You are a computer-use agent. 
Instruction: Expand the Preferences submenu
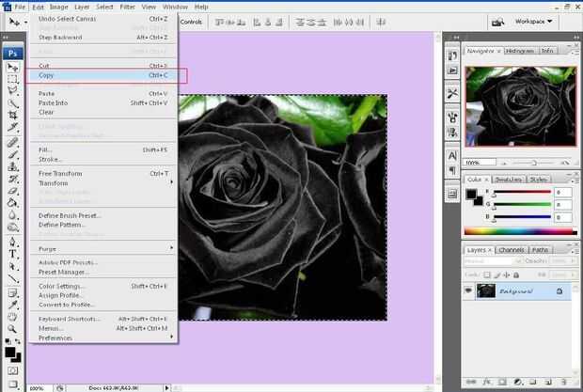(x=103, y=337)
